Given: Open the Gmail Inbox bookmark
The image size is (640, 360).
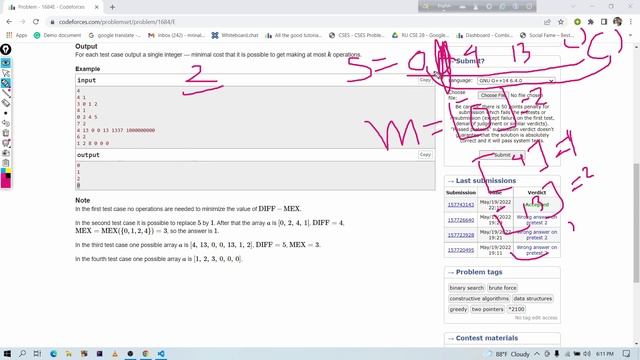Looking at the screenshot, I should (x=176, y=36).
